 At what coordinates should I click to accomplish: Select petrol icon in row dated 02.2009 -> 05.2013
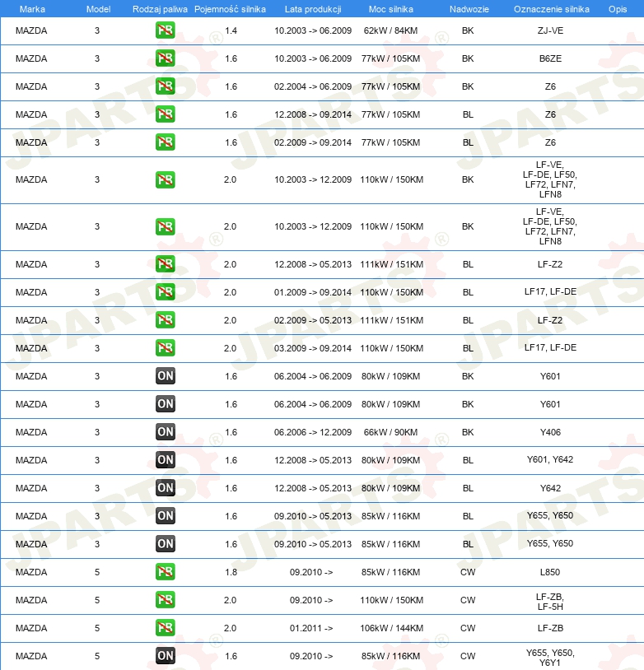coord(165,320)
